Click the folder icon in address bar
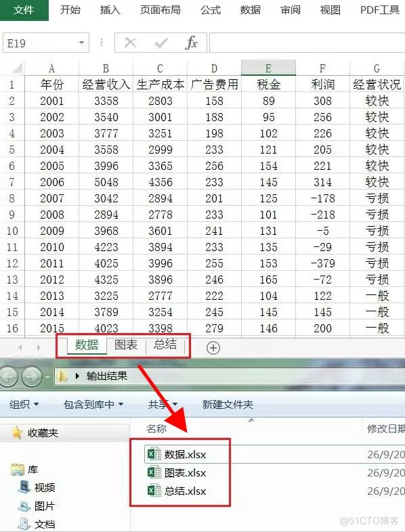Viewport: 405px width, 532px height. (63, 376)
